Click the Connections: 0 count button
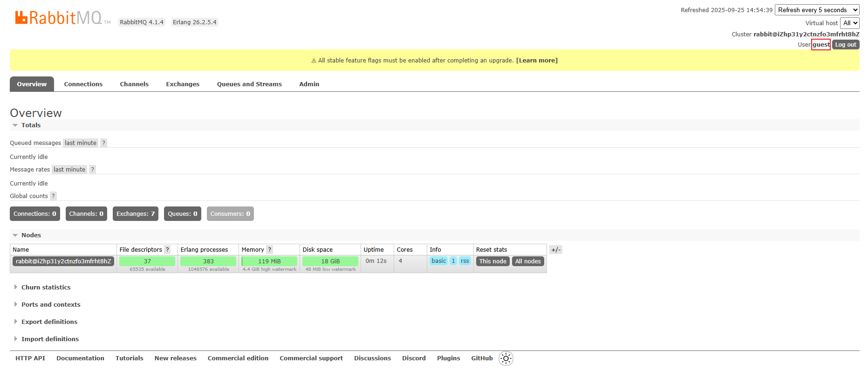868x371 pixels. pyautogui.click(x=35, y=214)
